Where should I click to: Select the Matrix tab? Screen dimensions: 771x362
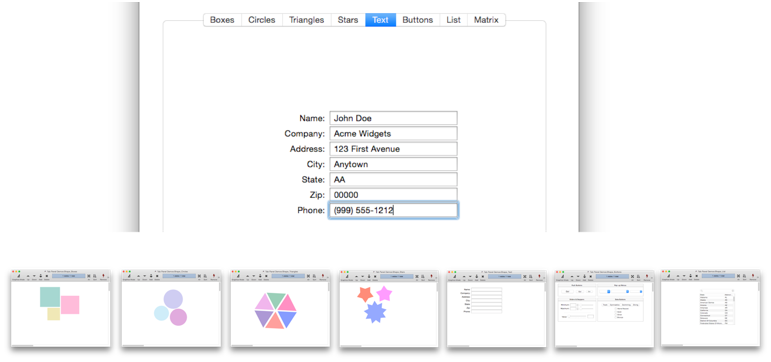[x=486, y=20]
